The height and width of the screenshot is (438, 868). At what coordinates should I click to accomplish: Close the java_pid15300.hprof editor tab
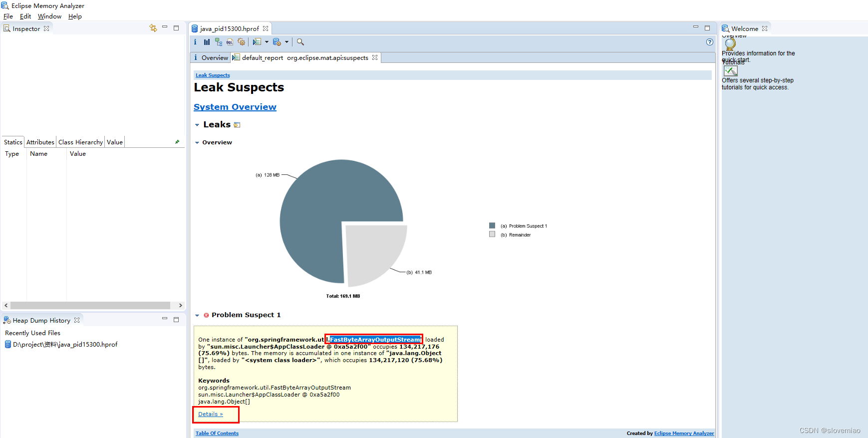(x=266, y=28)
